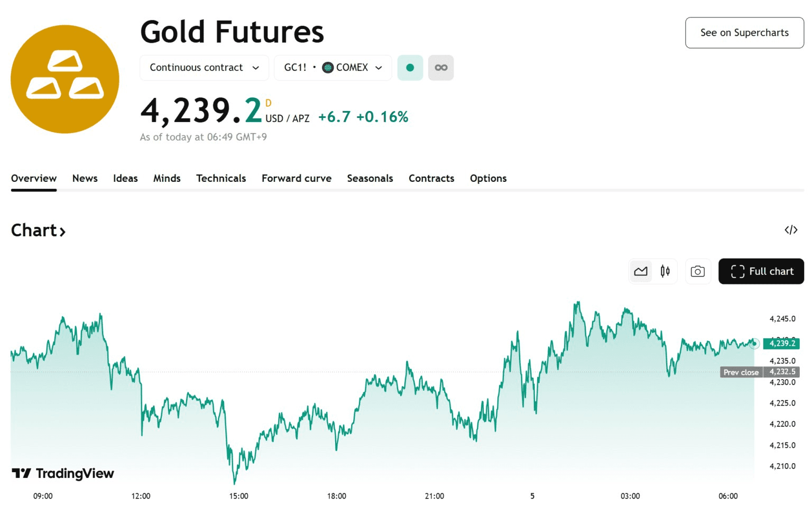Switch chart to candlestick style
This screenshot has height=516, width=812.
665,272
